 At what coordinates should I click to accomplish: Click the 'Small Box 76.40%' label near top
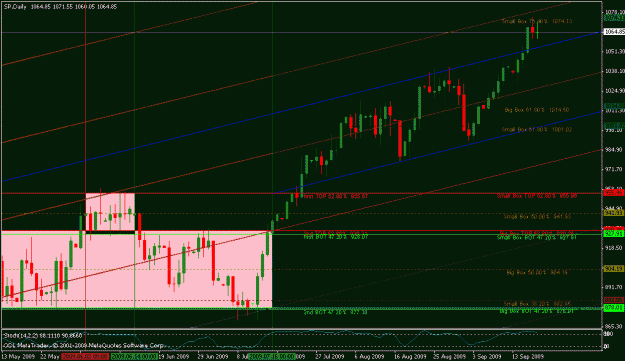click(x=537, y=21)
